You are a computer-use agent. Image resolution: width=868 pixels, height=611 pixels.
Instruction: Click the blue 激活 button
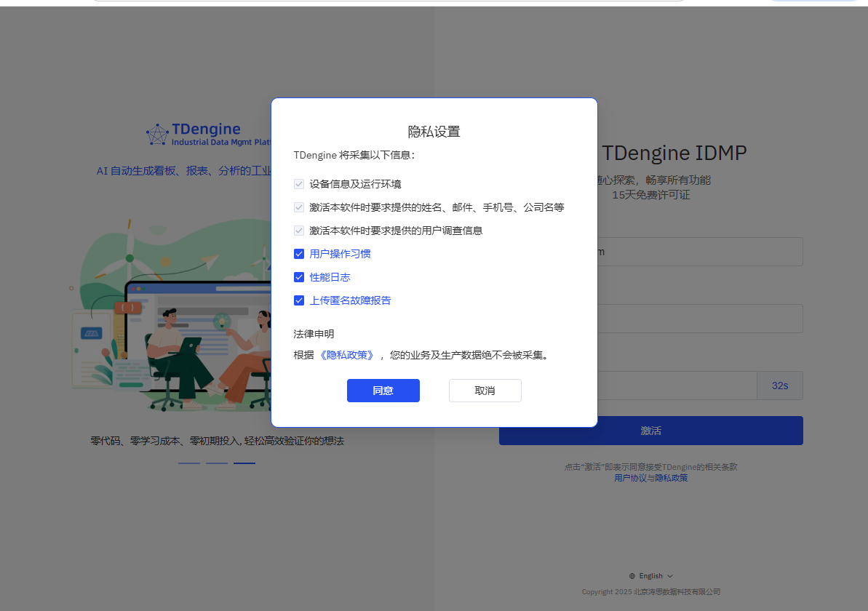(x=651, y=431)
